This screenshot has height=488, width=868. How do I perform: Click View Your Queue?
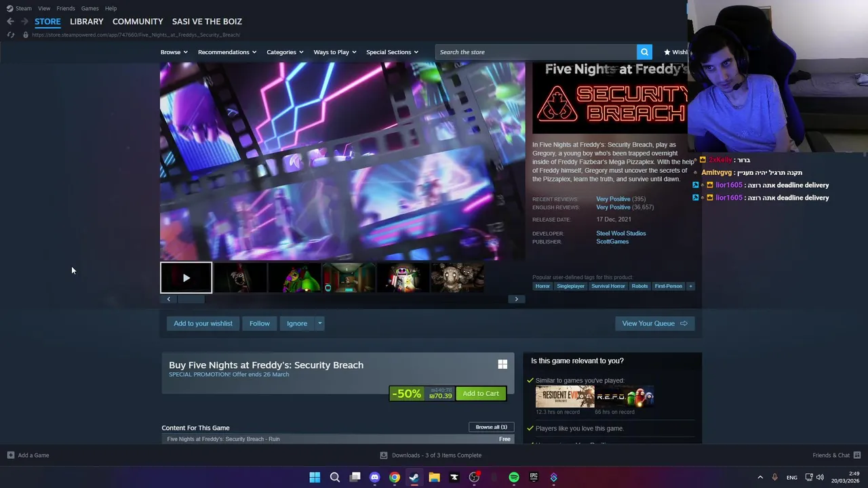[655, 323]
